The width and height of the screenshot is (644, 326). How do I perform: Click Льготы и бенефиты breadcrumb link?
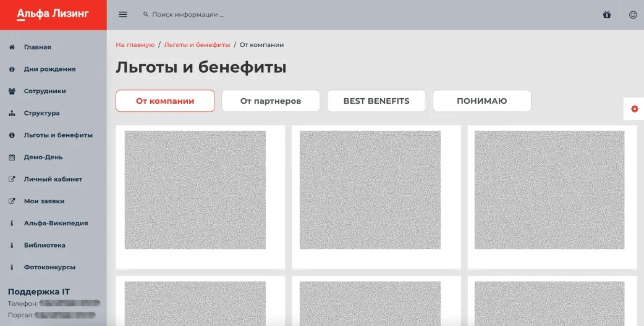click(197, 45)
